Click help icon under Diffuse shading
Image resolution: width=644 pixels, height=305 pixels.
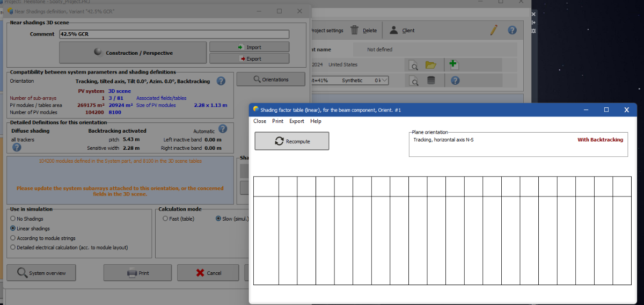click(17, 147)
